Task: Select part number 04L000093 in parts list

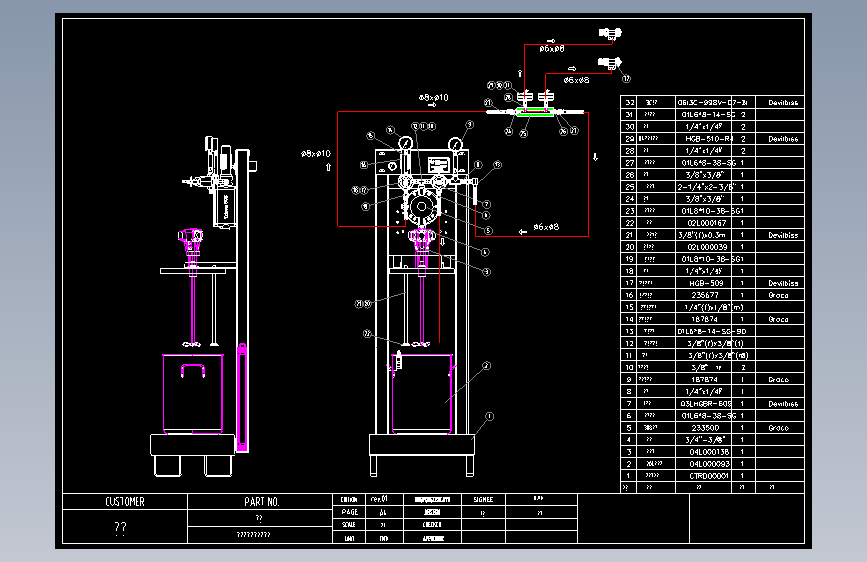Action: point(709,464)
